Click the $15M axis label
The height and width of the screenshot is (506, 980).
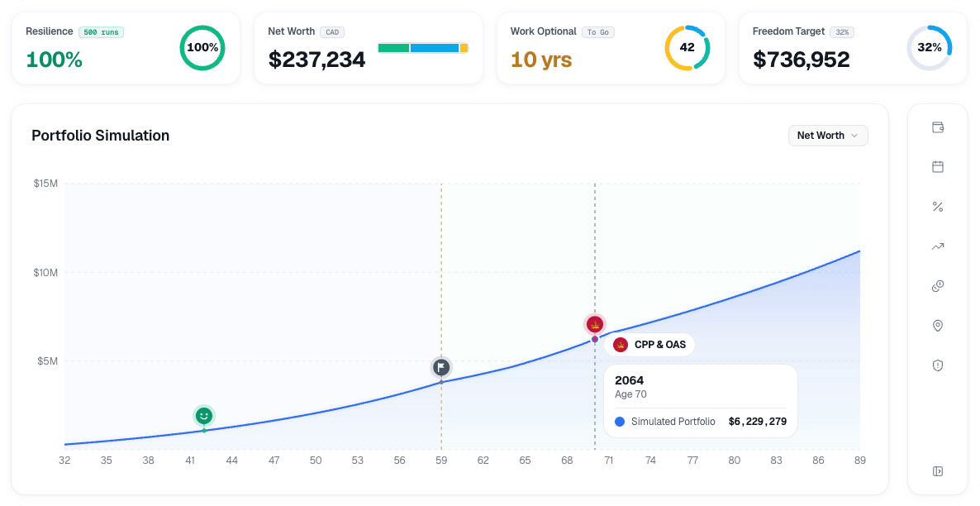(45, 184)
